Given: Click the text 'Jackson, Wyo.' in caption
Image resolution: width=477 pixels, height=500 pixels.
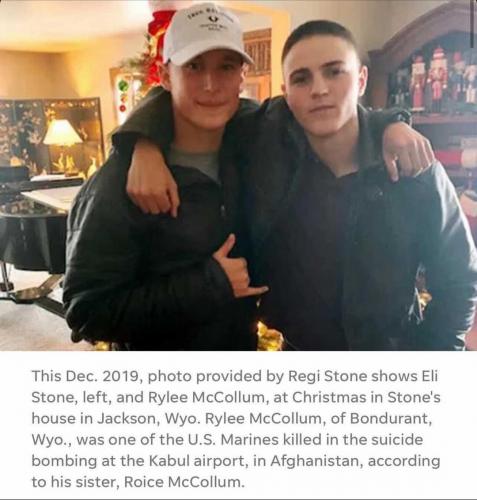Looking at the screenshot, I should point(149,419).
